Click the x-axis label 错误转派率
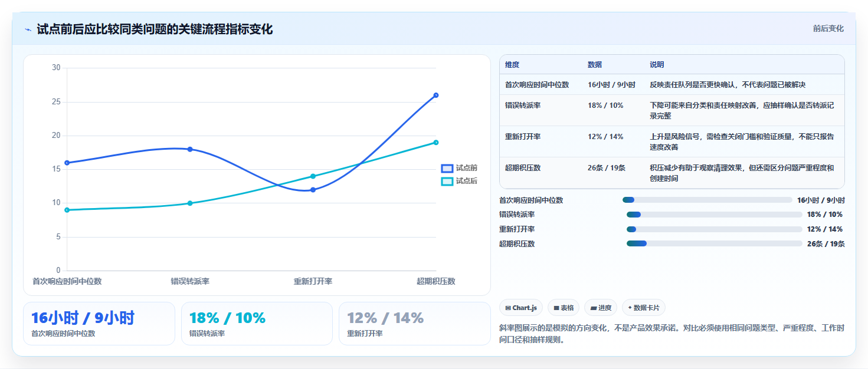868x369 pixels. tap(190, 281)
